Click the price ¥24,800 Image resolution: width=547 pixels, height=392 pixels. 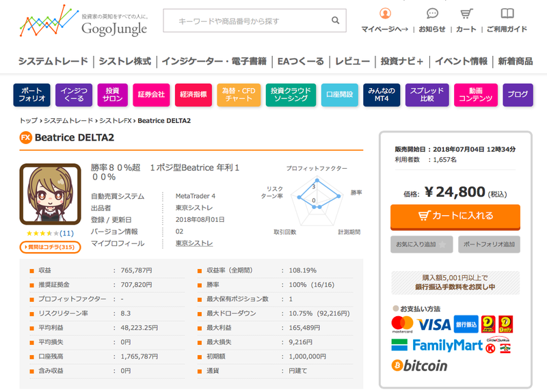click(x=455, y=193)
